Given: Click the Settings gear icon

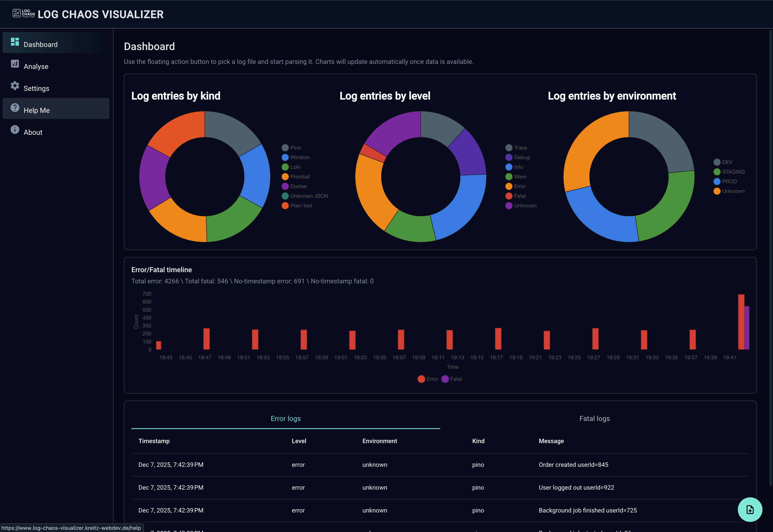Looking at the screenshot, I should click(x=15, y=86).
